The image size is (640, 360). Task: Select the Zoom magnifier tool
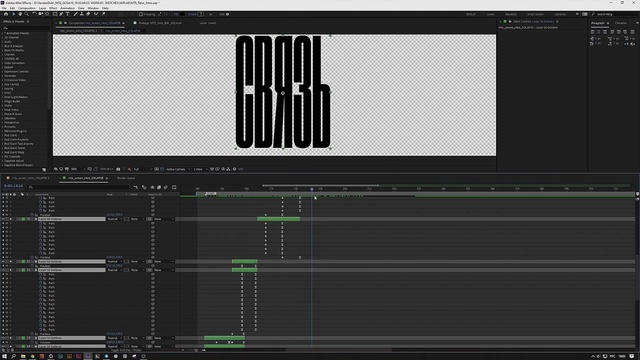click(27, 14)
